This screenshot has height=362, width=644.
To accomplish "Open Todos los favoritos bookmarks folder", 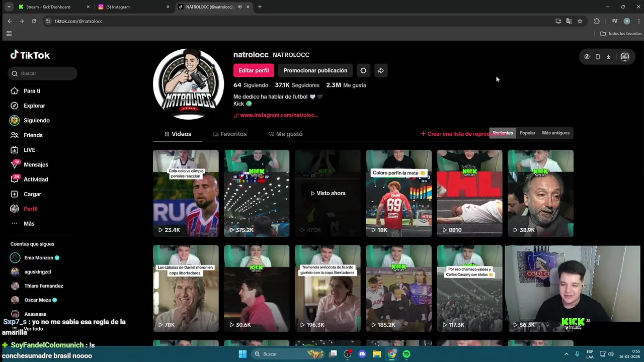I will click(x=621, y=34).
